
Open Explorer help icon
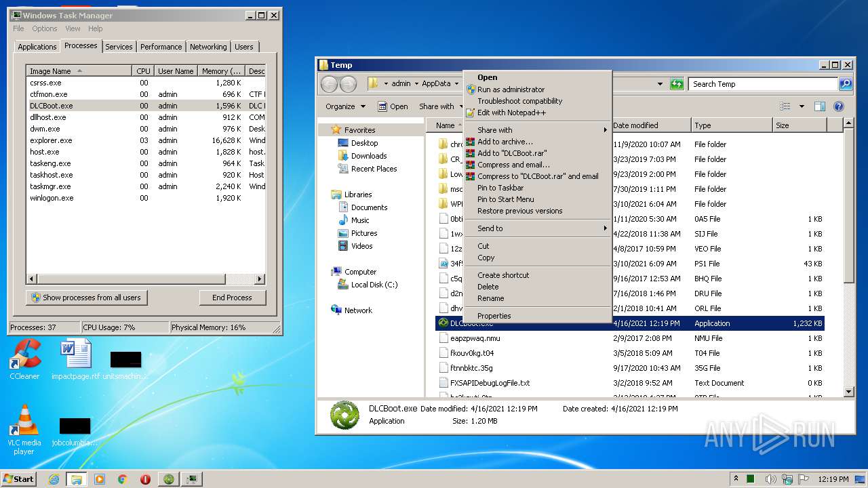[x=839, y=106]
